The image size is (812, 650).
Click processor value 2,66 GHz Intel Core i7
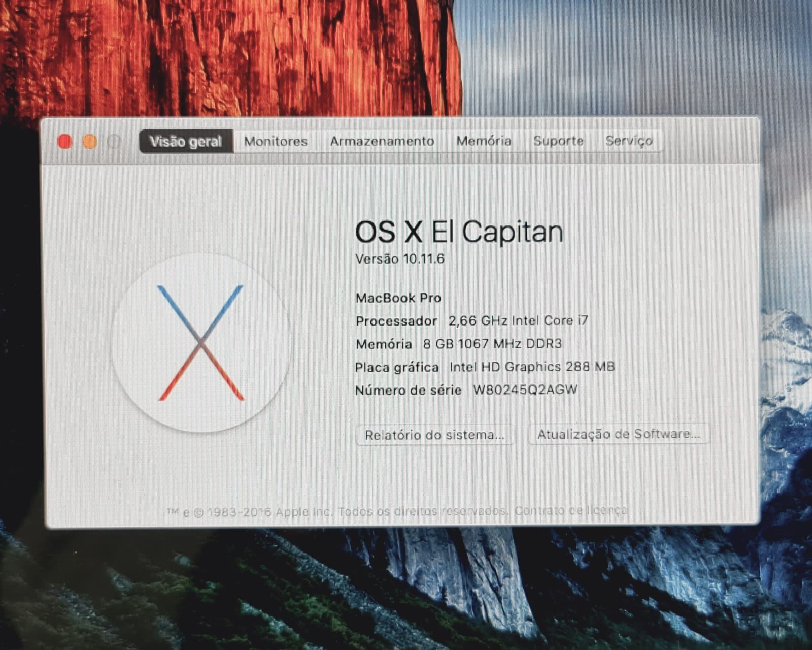tap(518, 321)
